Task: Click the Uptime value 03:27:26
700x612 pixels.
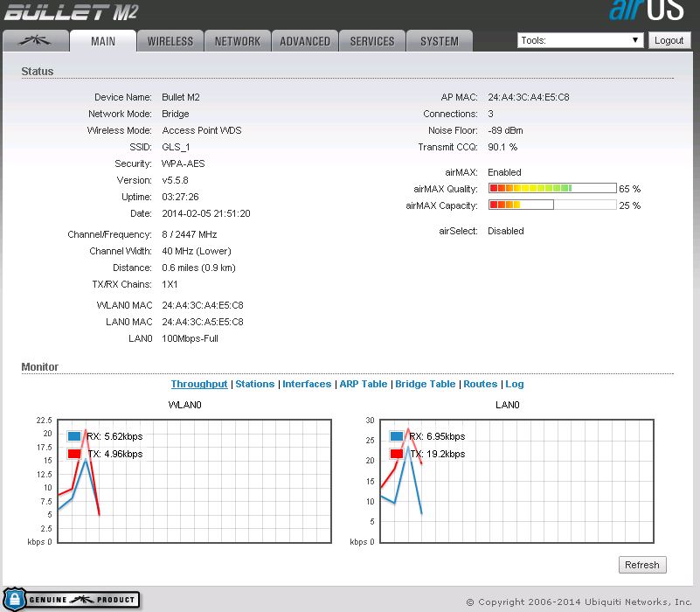Action: [x=180, y=197]
